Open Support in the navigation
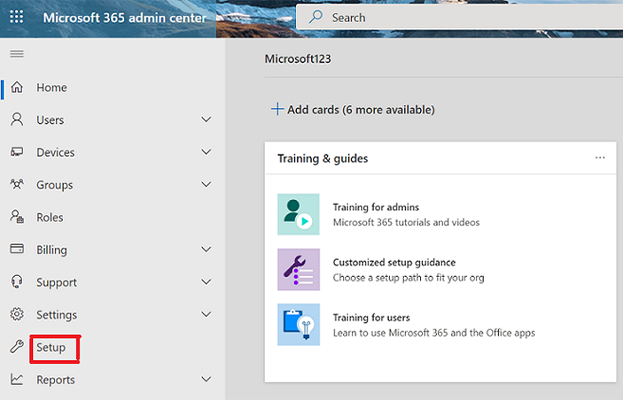The height and width of the screenshot is (400, 623). [x=56, y=282]
